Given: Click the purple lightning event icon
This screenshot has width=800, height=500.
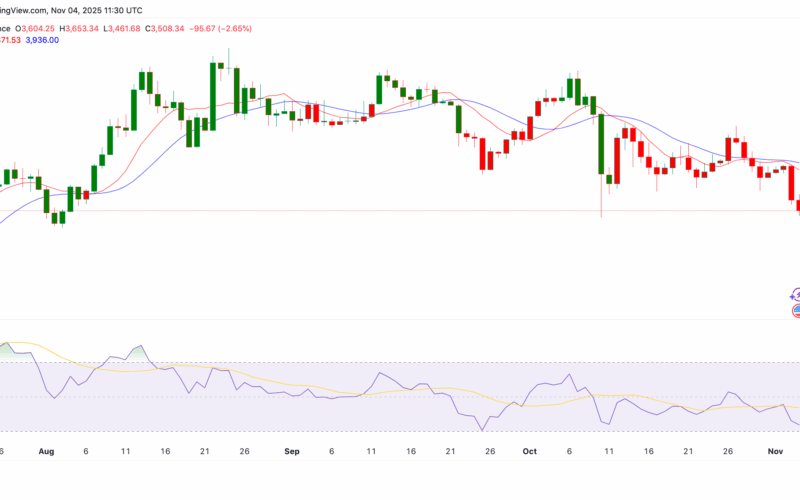Looking at the screenshot, I should [x=796, y=295].
